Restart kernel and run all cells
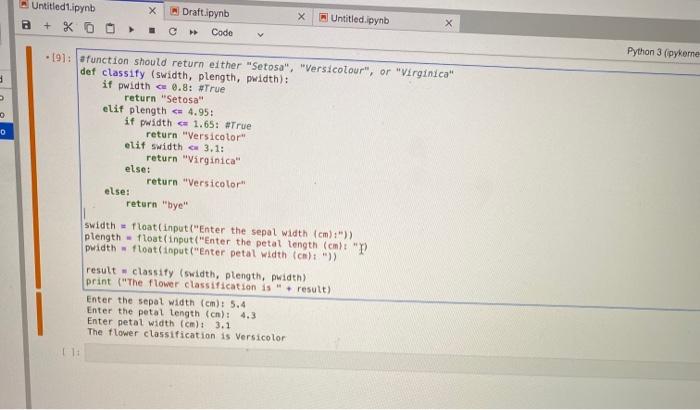The height and width of the screenshot is (410, 700). coord(193,32)
